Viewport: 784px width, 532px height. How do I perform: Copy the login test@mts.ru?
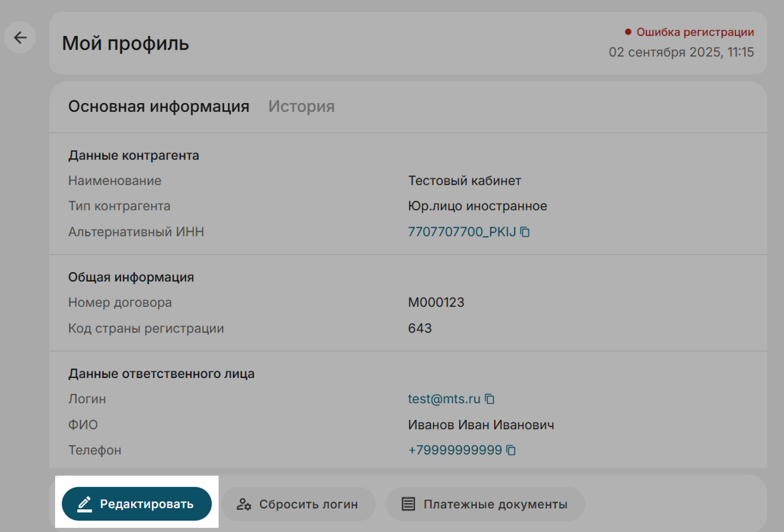tap(490, 399)
